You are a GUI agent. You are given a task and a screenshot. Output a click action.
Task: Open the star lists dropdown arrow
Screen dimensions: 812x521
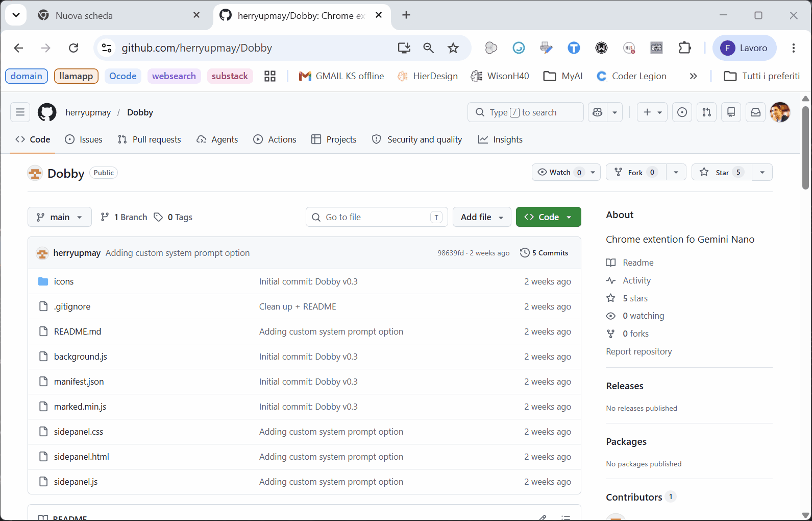pyautogui.click(x=762, y=172)
